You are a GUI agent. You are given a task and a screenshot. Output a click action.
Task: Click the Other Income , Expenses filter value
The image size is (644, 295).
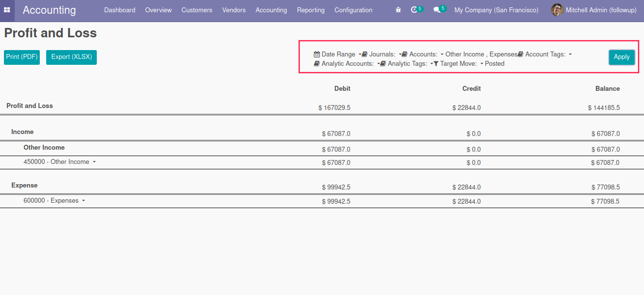481,54
